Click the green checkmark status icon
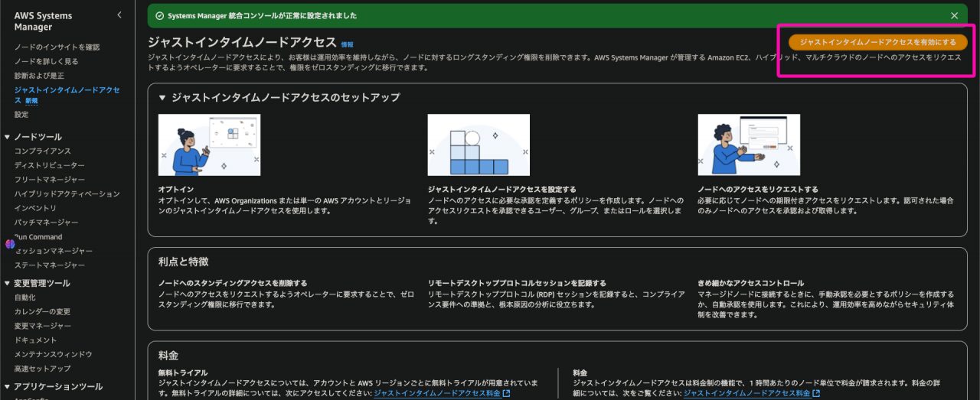 click(159, 15)
